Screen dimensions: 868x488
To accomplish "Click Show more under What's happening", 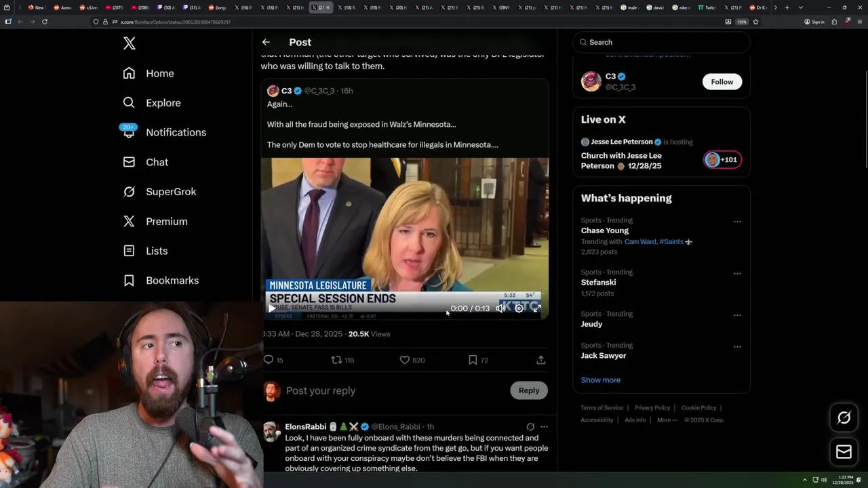I will (x=601, y=380).
